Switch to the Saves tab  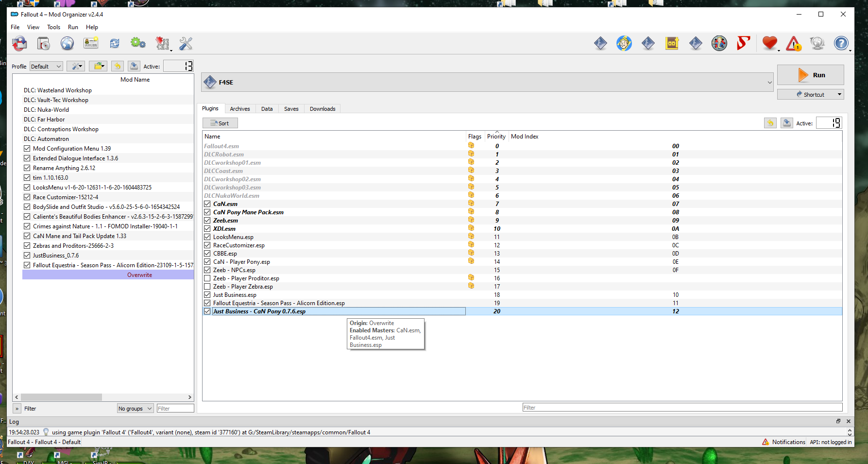291,109
